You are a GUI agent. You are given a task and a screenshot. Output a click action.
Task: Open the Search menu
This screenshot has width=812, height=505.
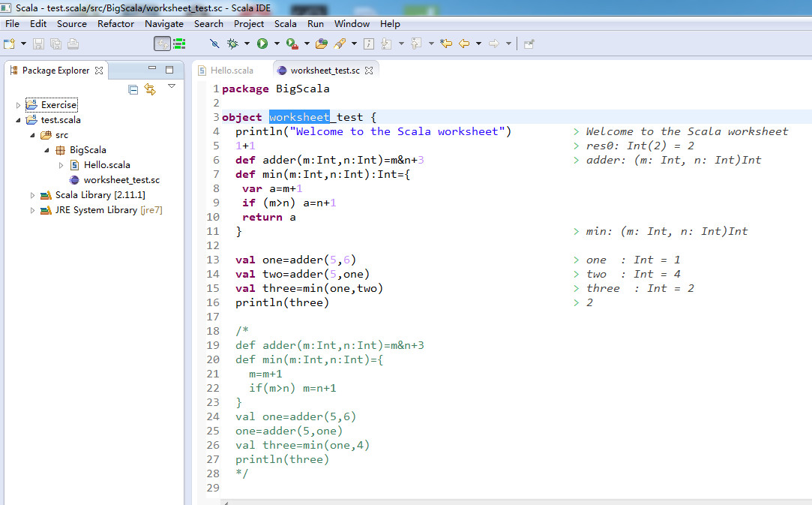[208, 24]
